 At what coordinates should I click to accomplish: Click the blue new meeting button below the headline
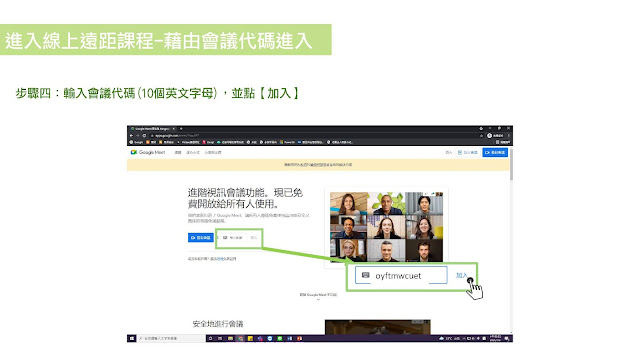[200, 238]
